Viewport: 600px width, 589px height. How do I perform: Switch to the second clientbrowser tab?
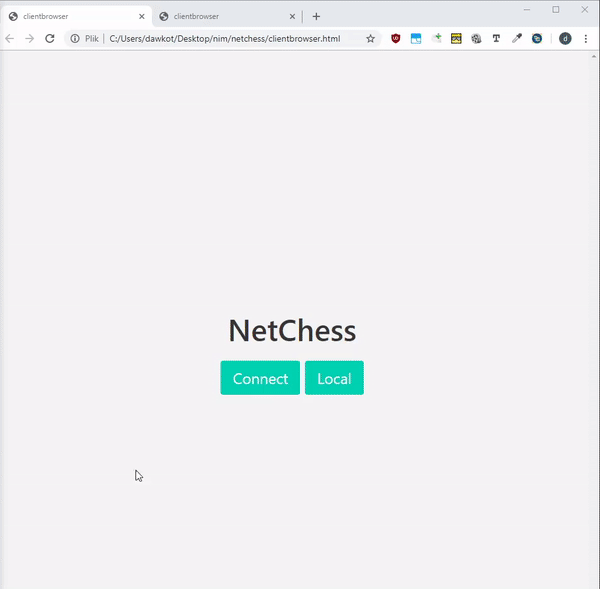tap(226, 16)
